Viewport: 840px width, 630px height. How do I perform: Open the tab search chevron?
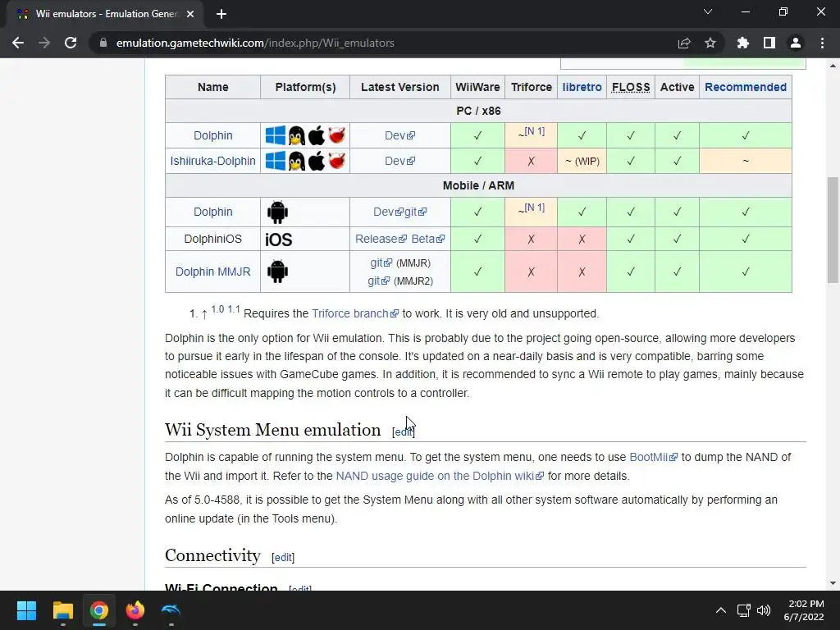point(708,11)
